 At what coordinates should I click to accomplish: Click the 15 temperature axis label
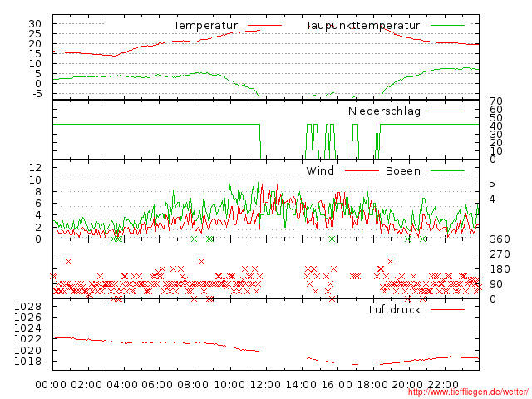[35, 53]
